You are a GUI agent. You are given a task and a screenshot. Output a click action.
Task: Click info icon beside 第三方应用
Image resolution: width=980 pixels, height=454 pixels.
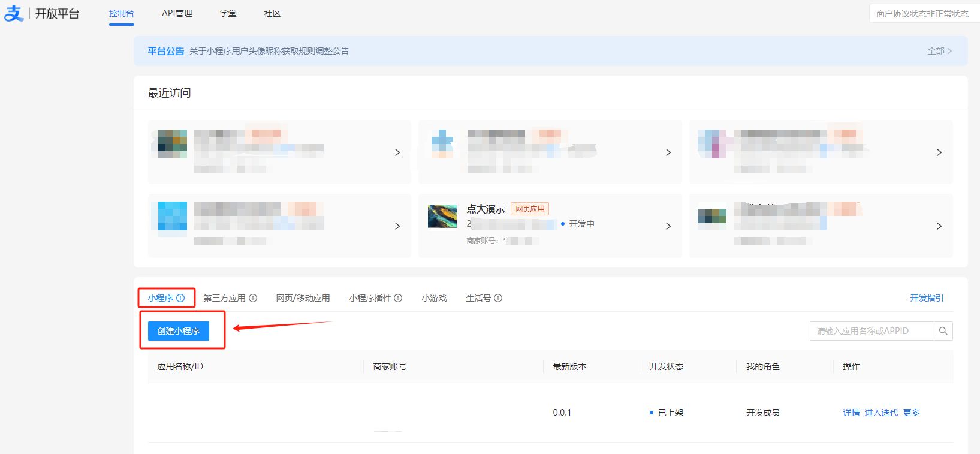[x=253, y=298]
